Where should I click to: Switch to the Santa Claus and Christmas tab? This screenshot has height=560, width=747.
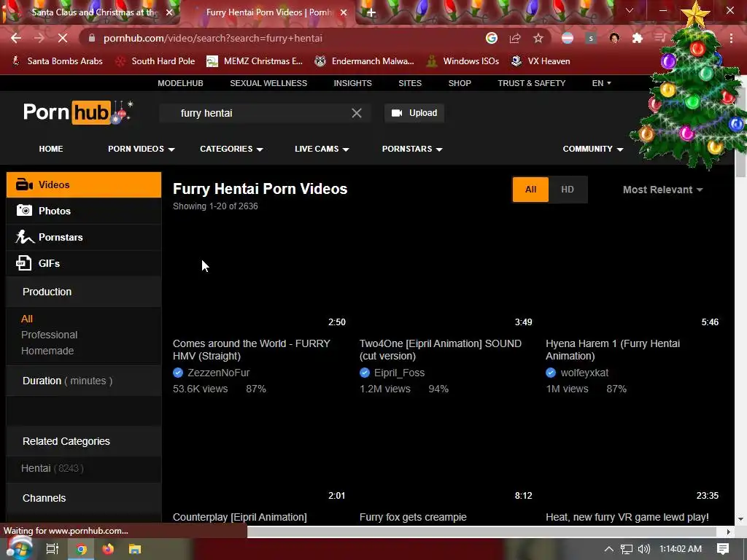[x=94, y=12]
